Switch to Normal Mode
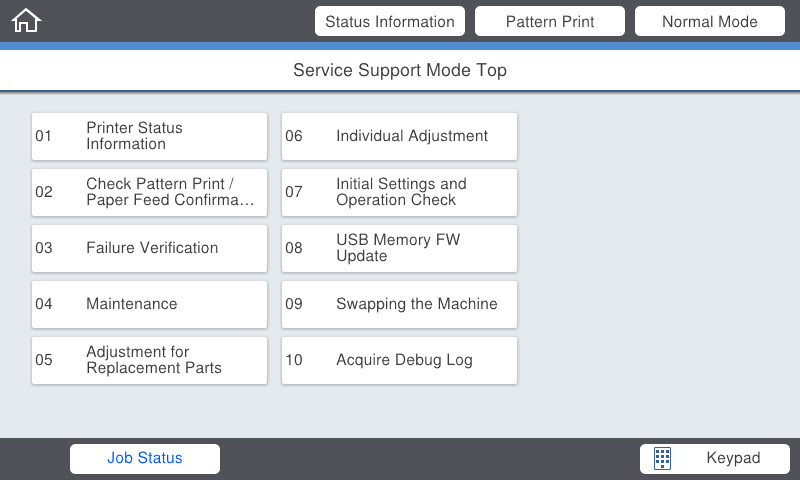The image size is (800, 480). (x=709, y=21)
